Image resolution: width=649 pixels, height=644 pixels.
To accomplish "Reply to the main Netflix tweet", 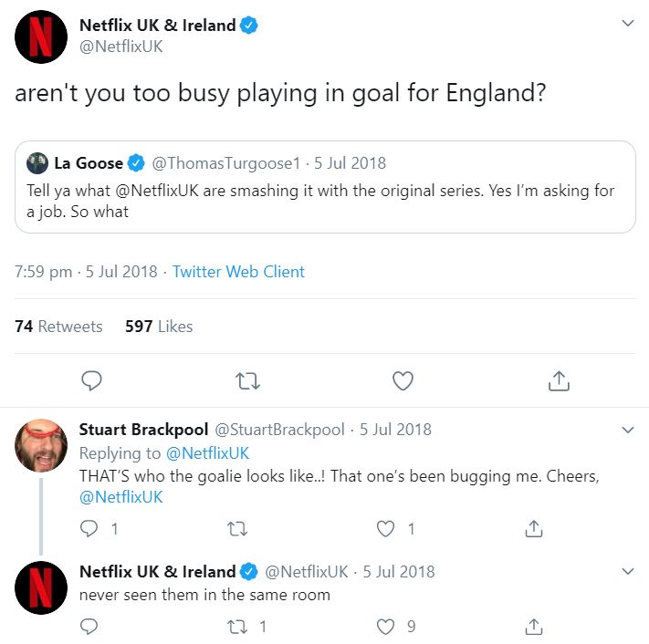I will point(91,379).
